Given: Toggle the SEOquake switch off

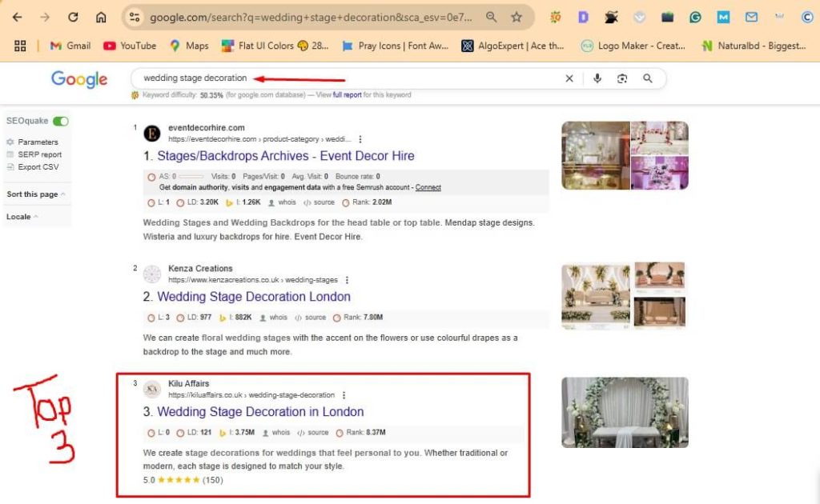Looking at the screenshot, I should (61, 121).
